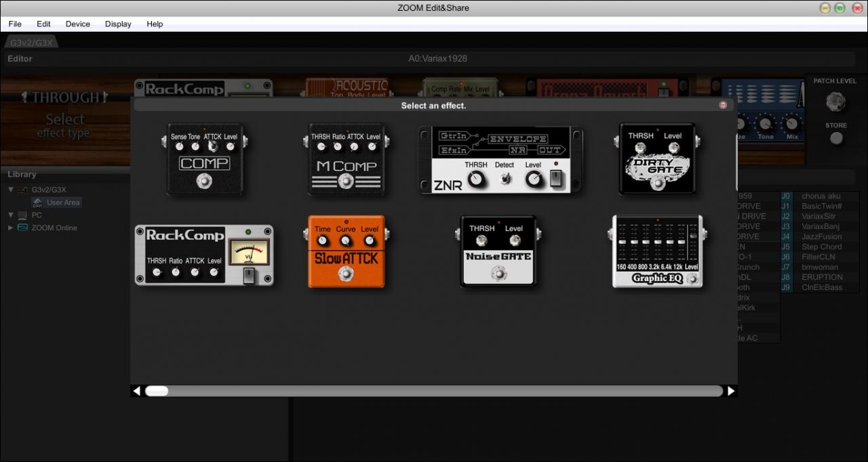The height and width of the screenshot is (462, 868).
Task: Open the Edit menu
Action: pyautogui.click(x=43, y=24)
